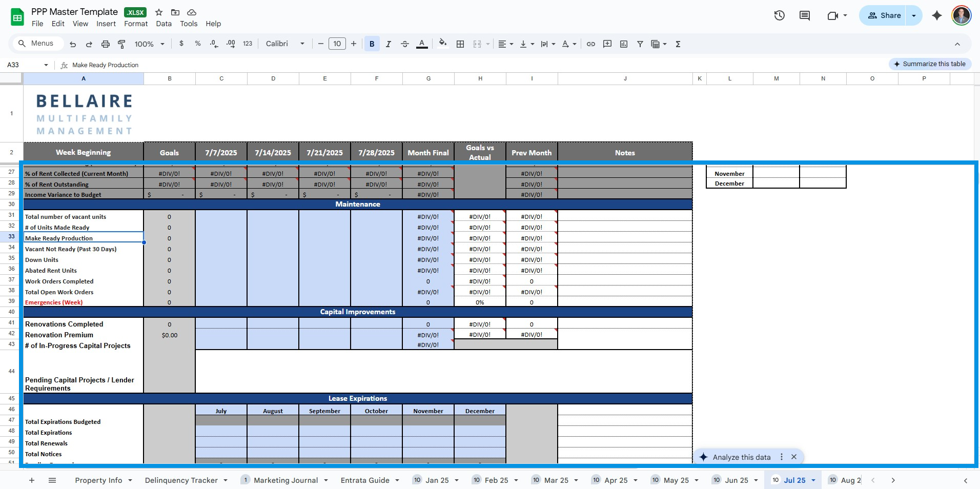Click the print icon
980x489 pixels.
105,44
